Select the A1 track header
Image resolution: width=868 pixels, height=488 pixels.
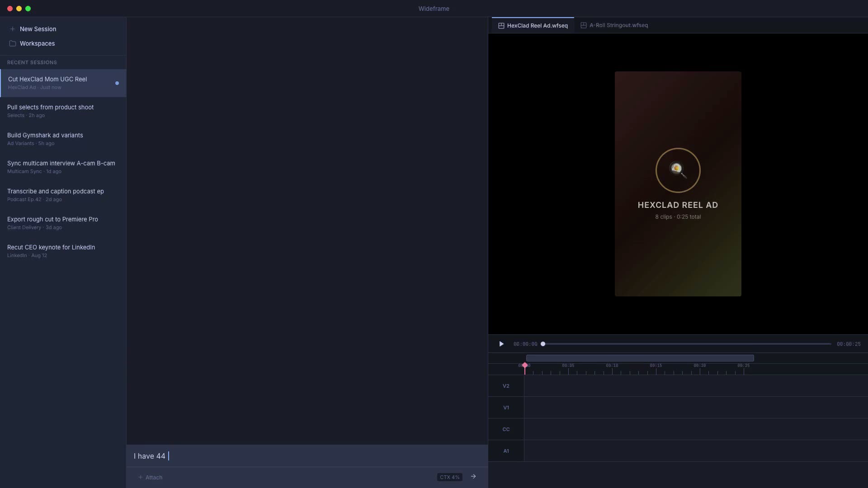click(x=506, y=451)
